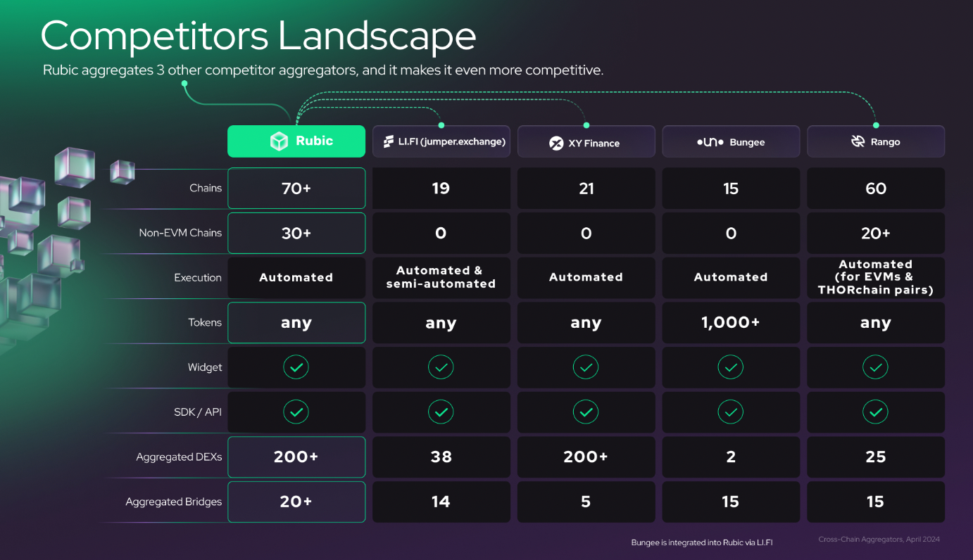Viewport: 973px width, 560px height.
Task: Click the Bungee Widget checkmark icon
Action: pos(731,367)
